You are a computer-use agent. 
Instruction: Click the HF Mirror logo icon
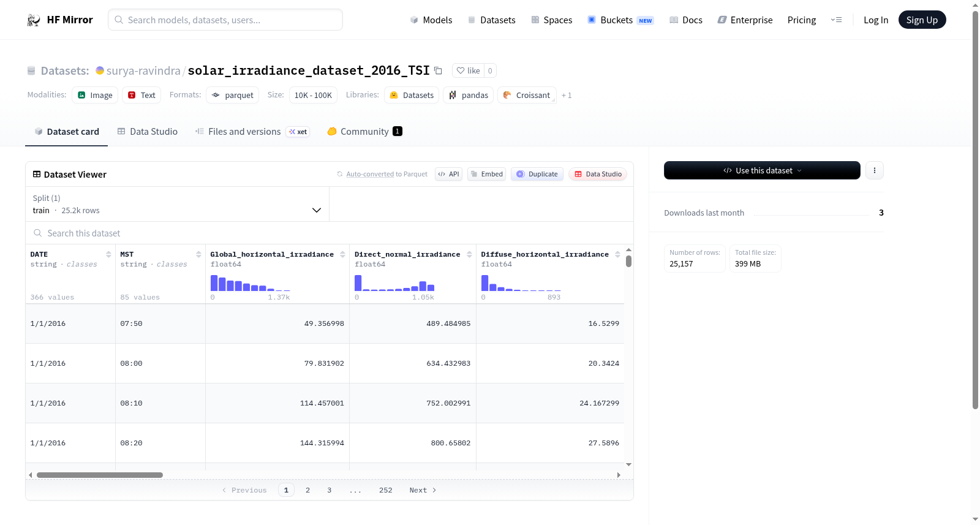(34, 20)
